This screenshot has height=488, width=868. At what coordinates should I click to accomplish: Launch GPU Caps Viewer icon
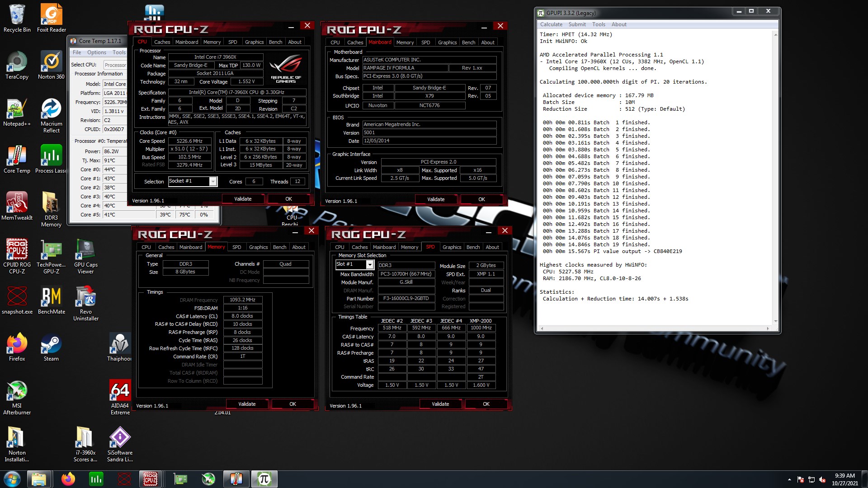click(x=86, y=256)
